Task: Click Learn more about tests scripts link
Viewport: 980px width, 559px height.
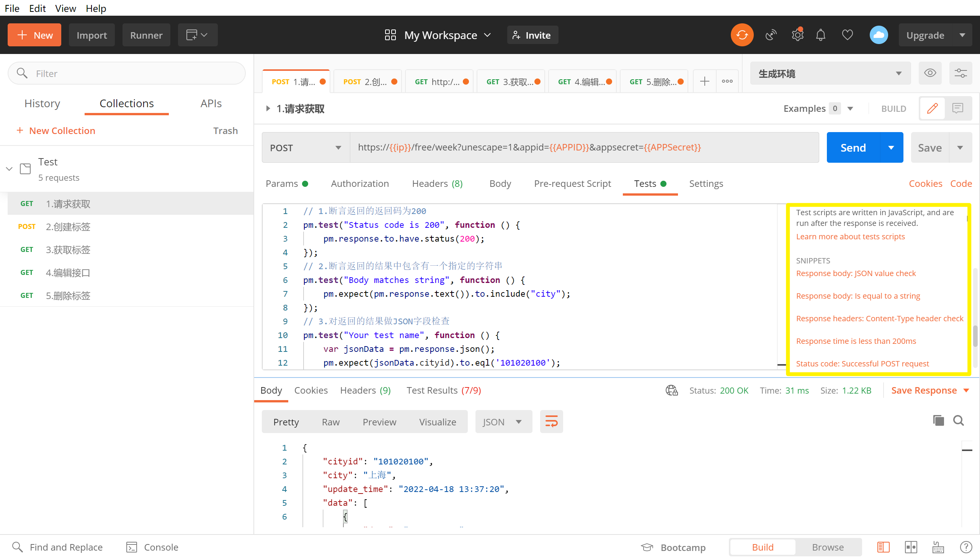Action: pyautogui.click(x=850, y=237)
